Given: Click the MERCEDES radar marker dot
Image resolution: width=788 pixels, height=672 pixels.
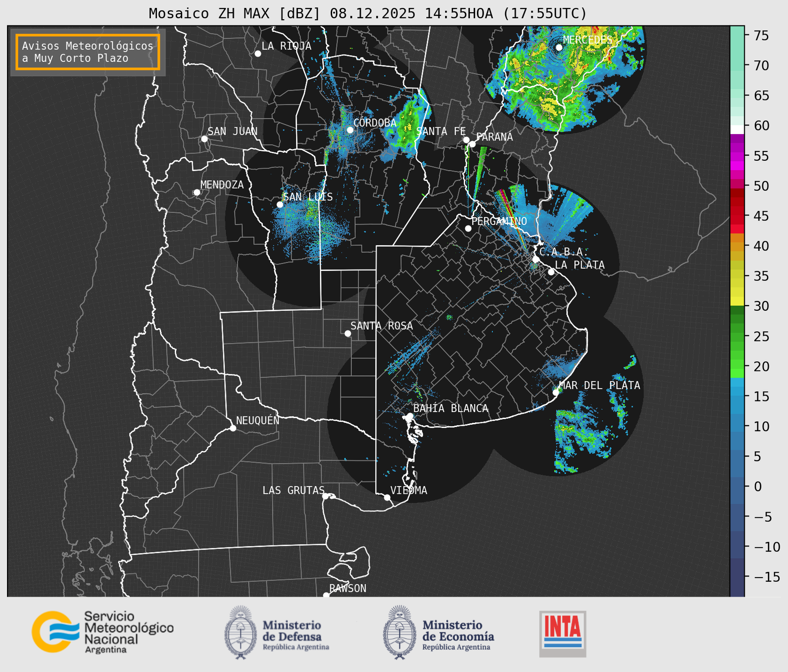Looking at the screenshot, I should (559, 47).
